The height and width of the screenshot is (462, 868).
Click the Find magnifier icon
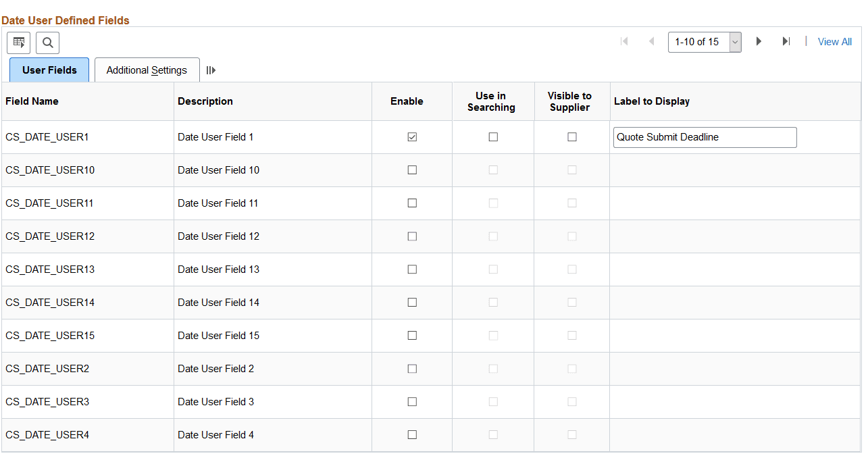[x=47, y=43]
